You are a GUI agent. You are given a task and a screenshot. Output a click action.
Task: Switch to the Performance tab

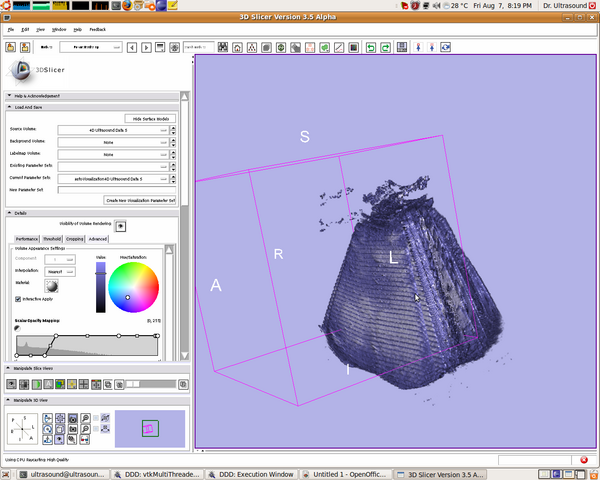[x=26, y=239]
